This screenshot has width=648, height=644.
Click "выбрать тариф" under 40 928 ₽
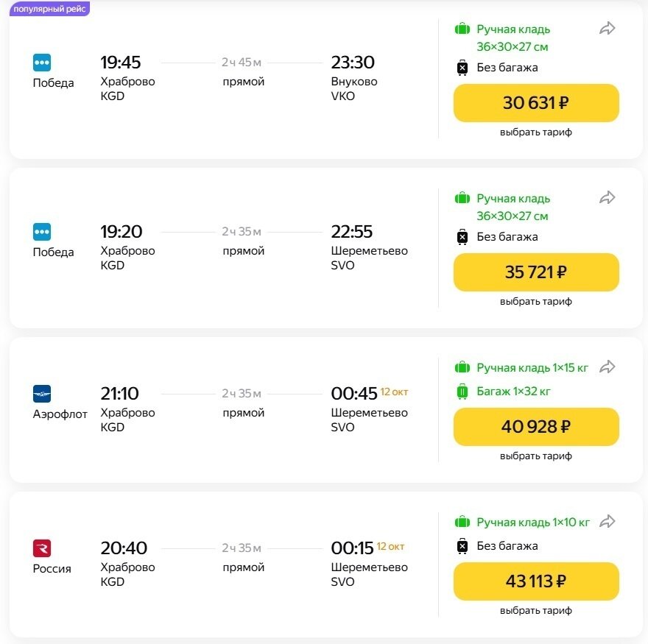(x=536, y=456)
